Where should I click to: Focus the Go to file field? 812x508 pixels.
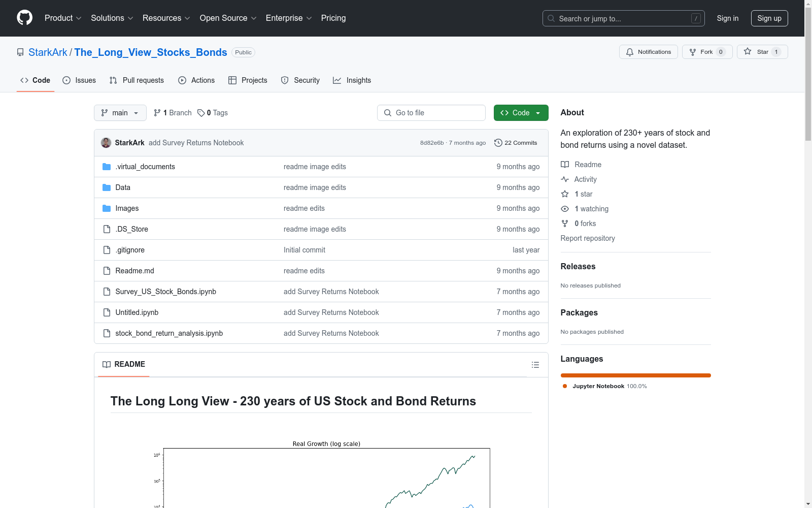pos(431,113)
